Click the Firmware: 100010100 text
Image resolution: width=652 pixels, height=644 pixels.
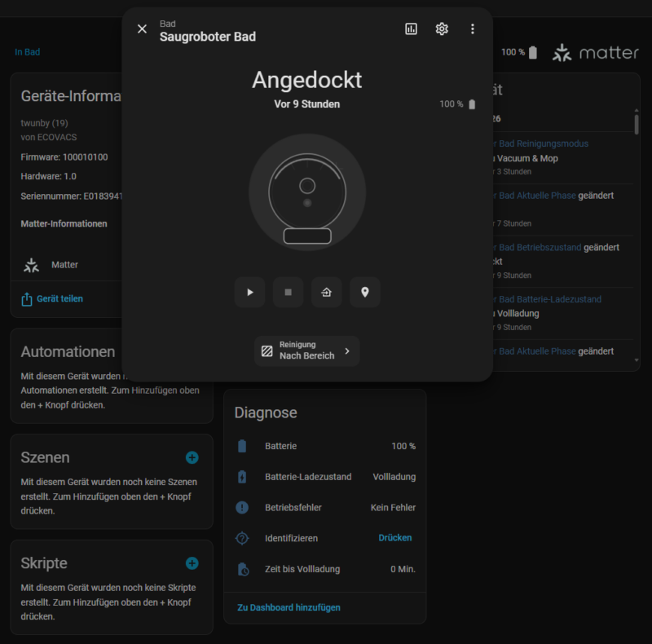(64, 157)
